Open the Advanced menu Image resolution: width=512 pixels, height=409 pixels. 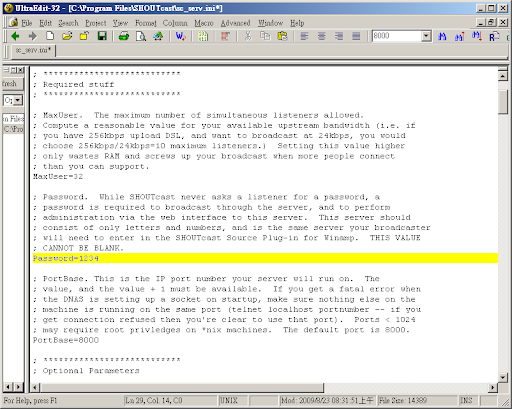pos(235,23)
